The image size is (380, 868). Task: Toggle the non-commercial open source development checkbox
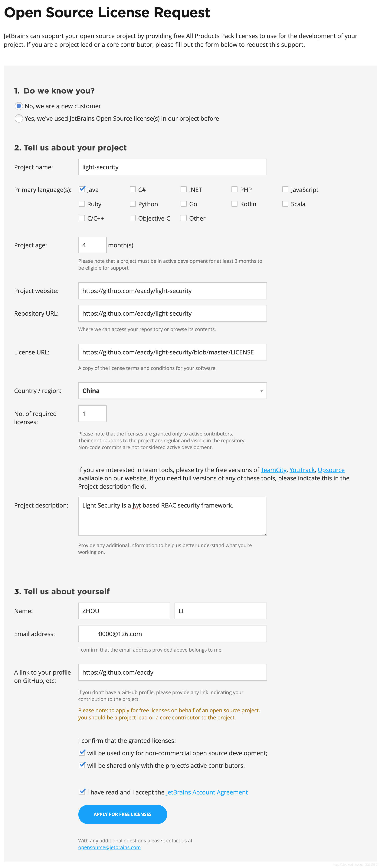pos(82,752)
